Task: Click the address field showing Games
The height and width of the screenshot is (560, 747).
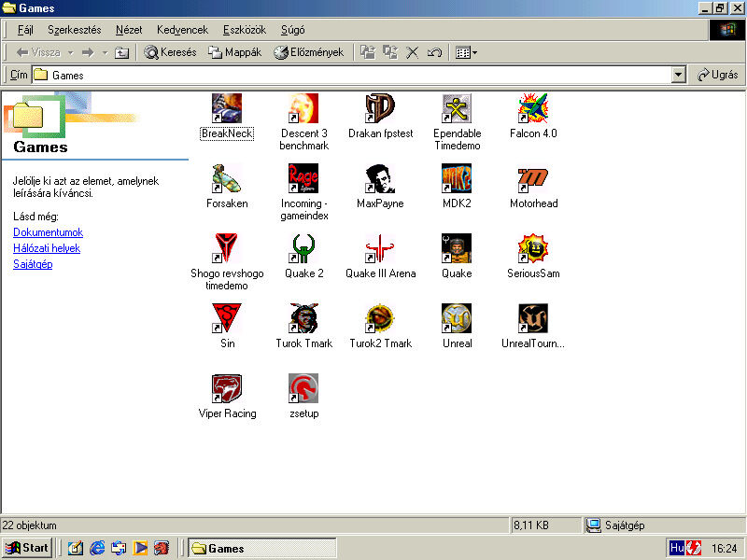Action: (x=352, y=75)
